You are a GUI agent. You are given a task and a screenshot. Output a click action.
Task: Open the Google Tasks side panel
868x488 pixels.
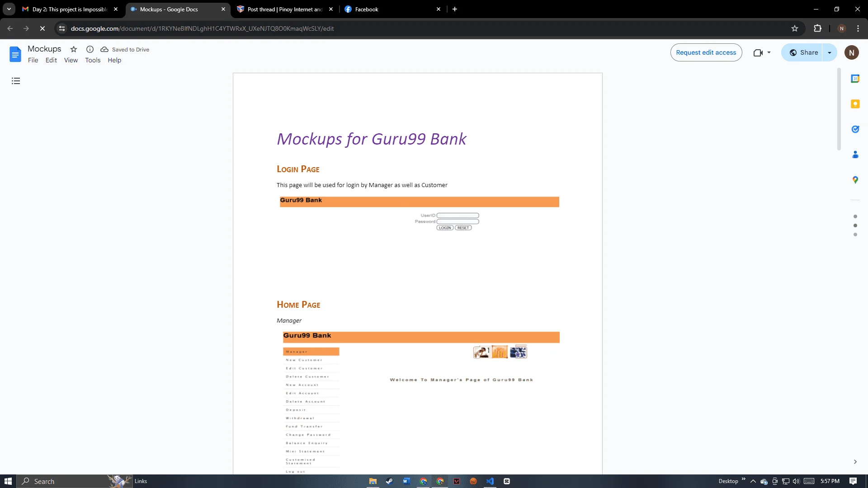(x=855, y=129)
